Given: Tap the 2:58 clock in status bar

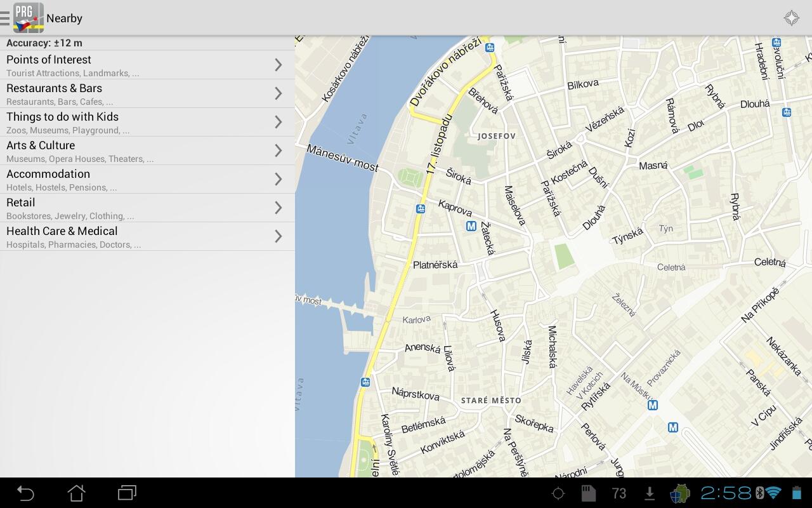Looking at the screenshot, I should click(726, 493).
